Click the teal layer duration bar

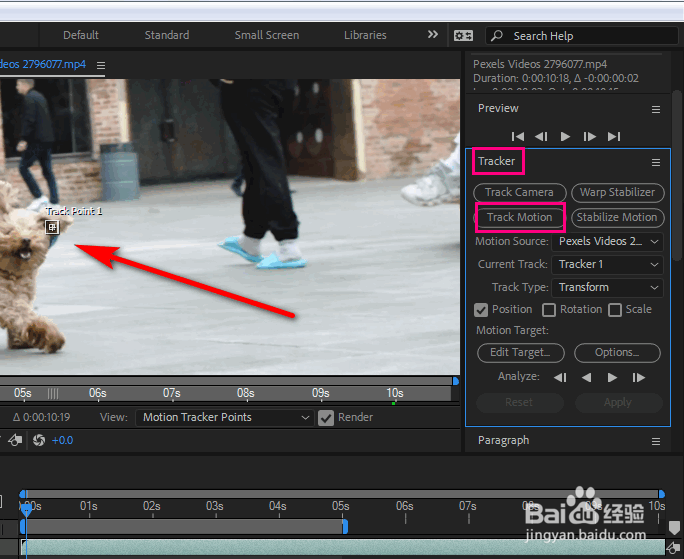(x=343, y=547)
